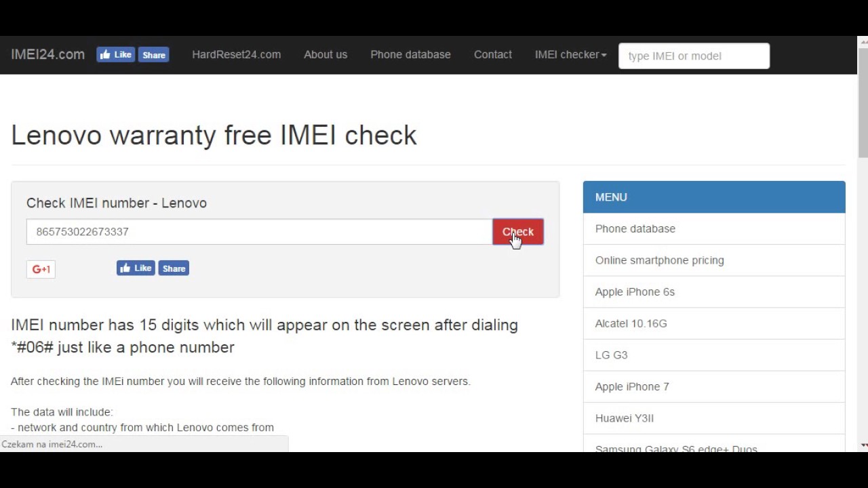Click the 'Czekam na imei24.com...' status text
Image resolution: width=868 pixels, height=488 pixels.
(52, 444)
